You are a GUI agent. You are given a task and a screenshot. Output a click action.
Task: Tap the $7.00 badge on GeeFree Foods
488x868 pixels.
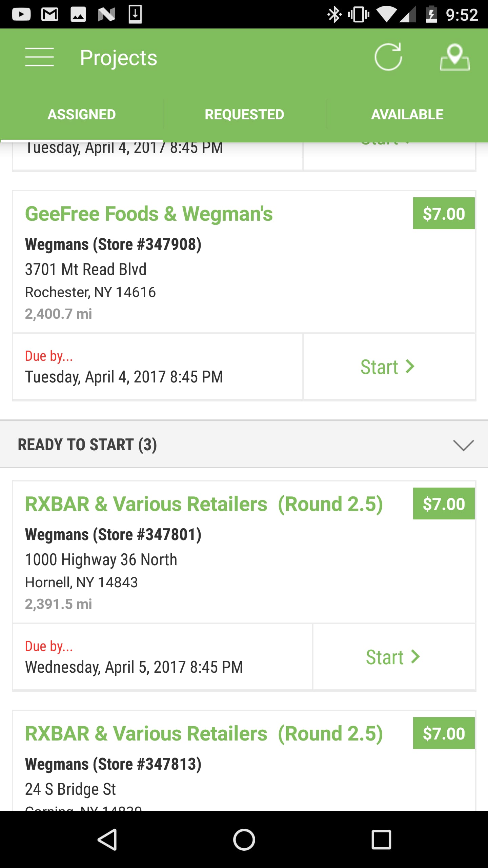point(444,214)
